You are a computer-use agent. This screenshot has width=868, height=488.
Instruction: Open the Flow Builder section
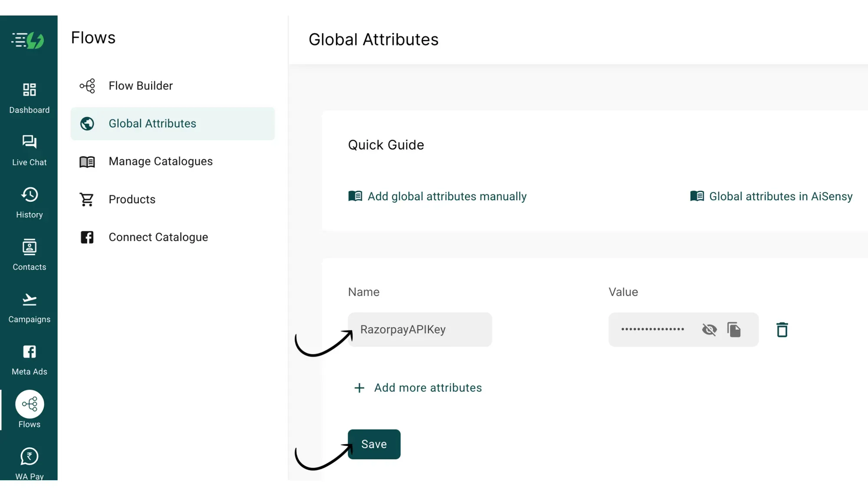click(x=140, y=85)
